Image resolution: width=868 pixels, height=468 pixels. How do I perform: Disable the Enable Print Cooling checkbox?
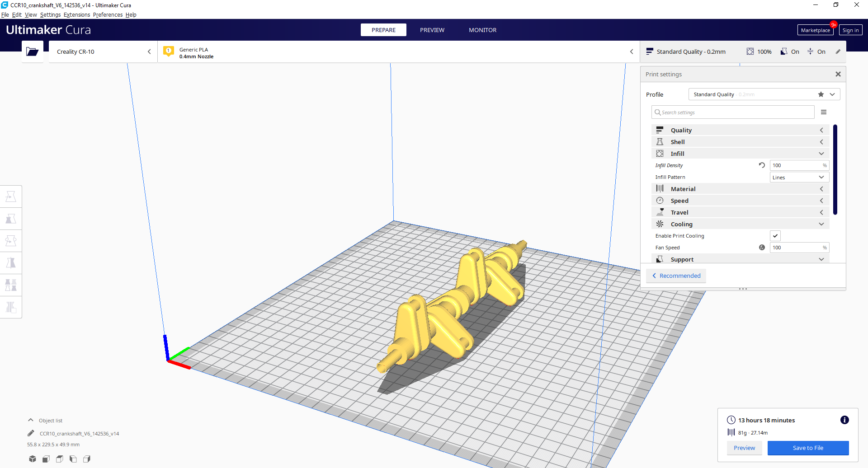coord(775,235)
